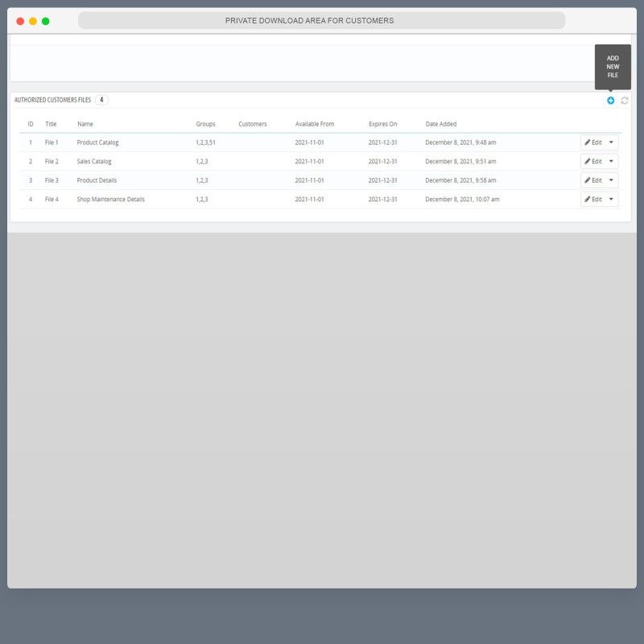Select the 'Sales Catalog' name cell
Screen dimensions: 644x644
(94, 162)
